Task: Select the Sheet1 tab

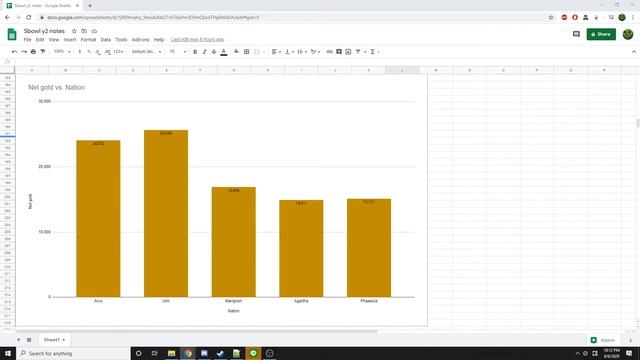Action: point(54,340)
